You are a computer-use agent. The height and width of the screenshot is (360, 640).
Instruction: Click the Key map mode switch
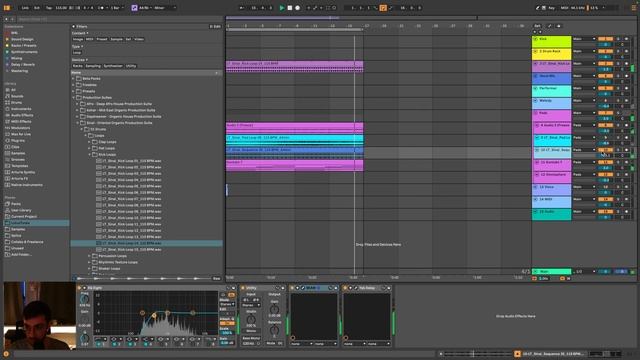(x=551, y=8)
